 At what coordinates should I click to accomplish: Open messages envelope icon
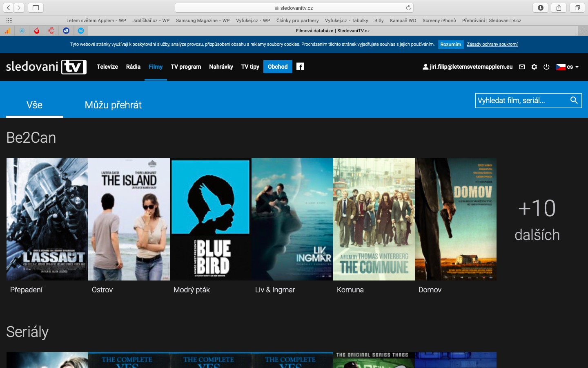(522, 67)
